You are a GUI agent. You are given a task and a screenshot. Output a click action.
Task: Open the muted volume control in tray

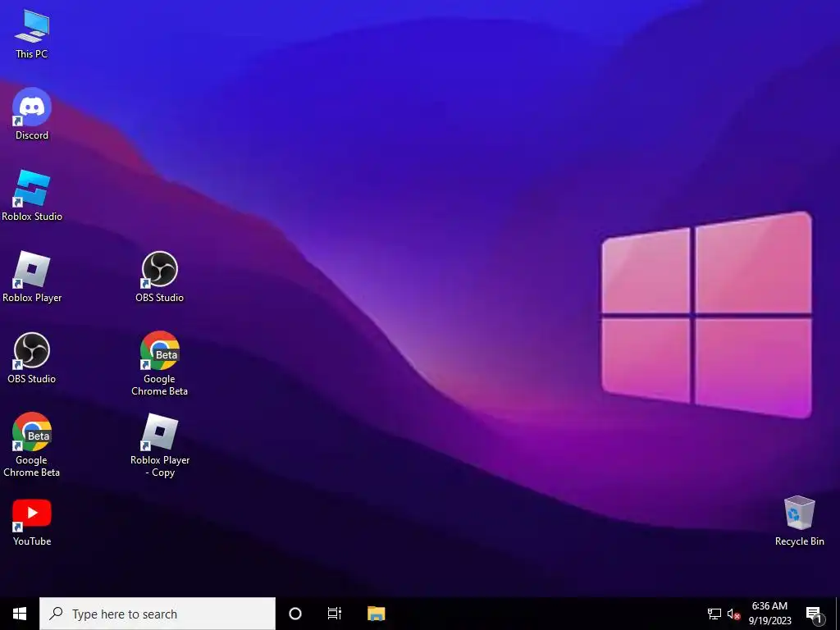click(x=733, y=614)
